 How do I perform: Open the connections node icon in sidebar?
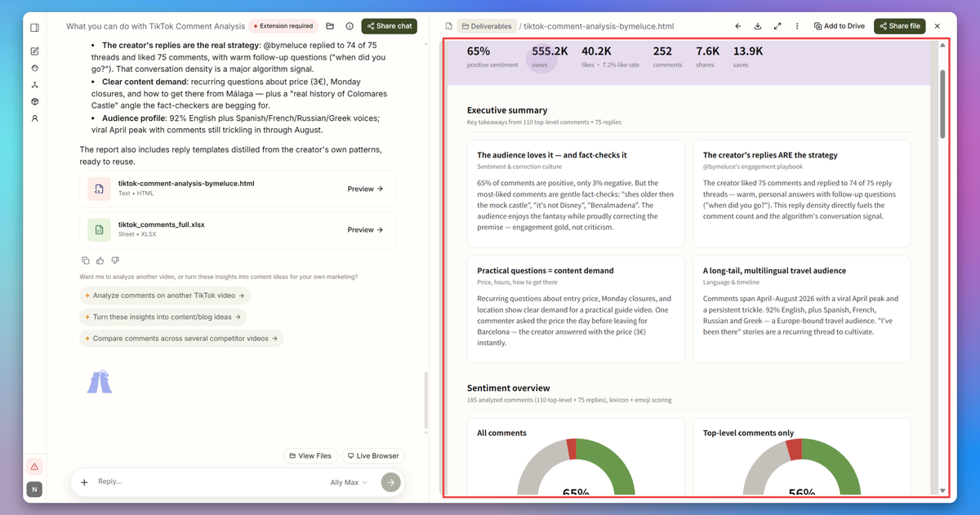[34, 85]
